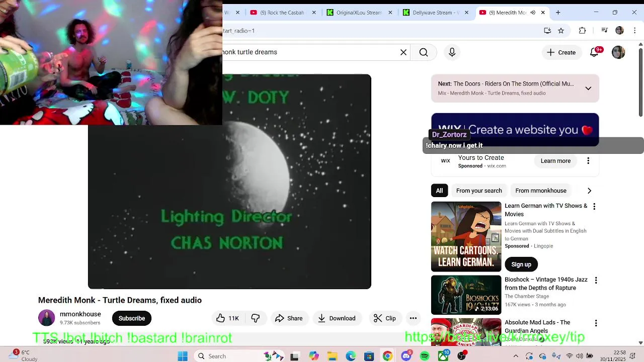
Task: Open Chrome profile avatar in toolbar
Action: click(619, 31)
